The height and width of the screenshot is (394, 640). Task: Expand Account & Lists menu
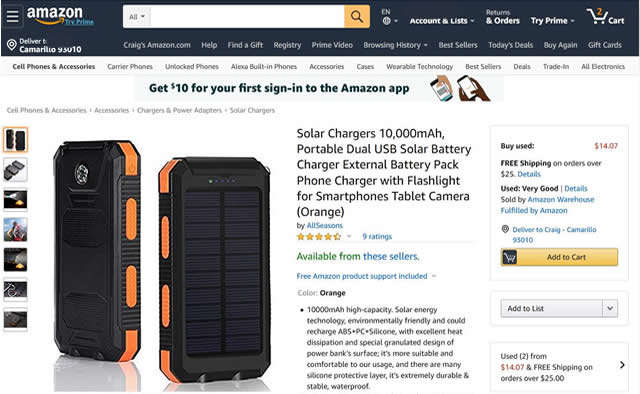click(x=442, y=20)
